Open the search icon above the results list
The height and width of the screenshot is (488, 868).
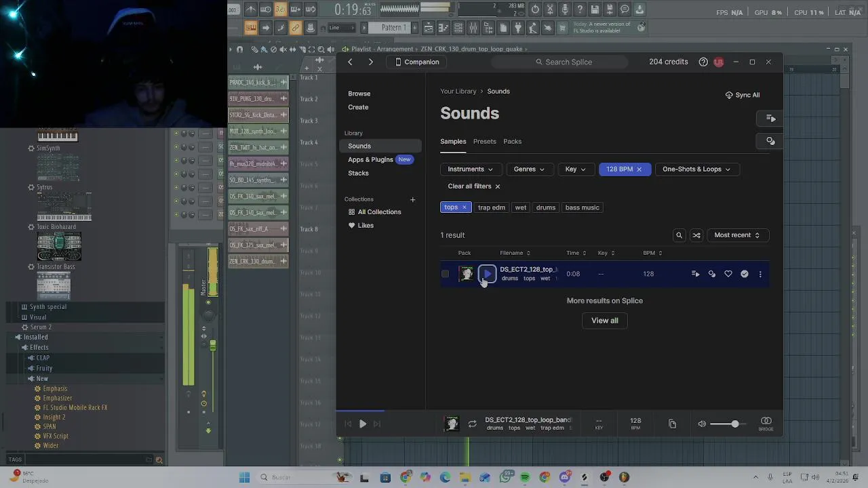679,235
